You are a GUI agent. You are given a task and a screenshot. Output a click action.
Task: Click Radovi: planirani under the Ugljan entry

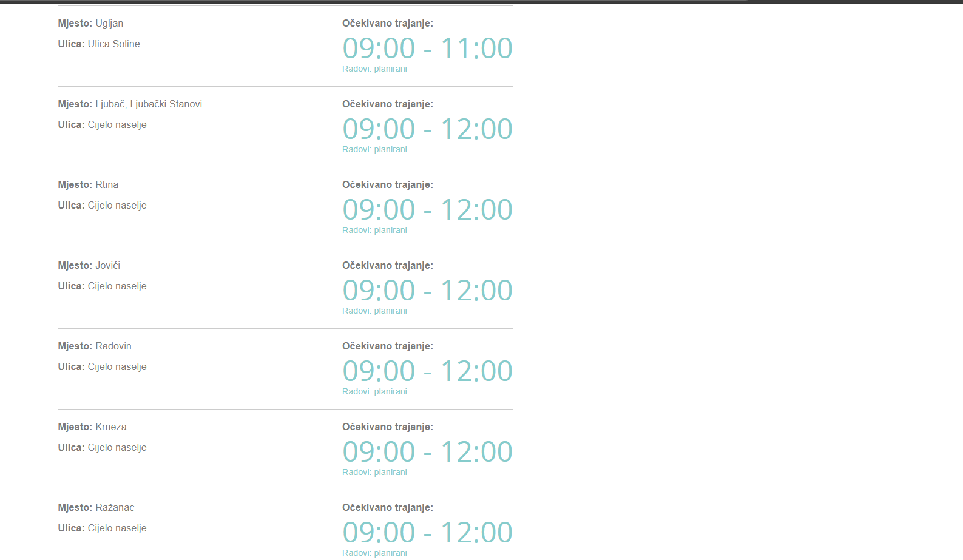pos(374,69)
